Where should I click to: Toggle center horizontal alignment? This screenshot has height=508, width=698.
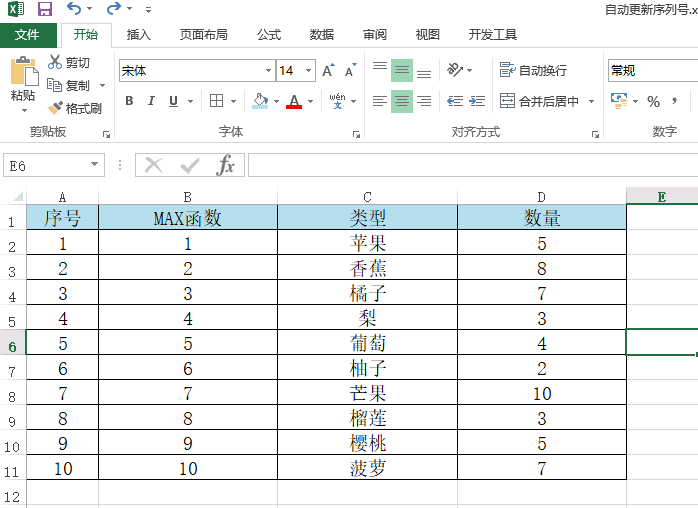click(x=402, y=101)
